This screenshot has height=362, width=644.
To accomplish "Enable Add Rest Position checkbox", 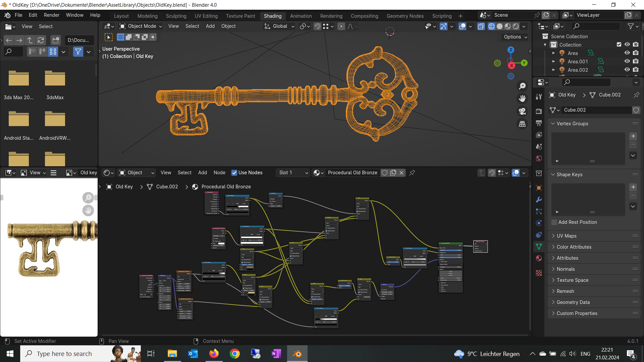I will (x=554, y=222).
